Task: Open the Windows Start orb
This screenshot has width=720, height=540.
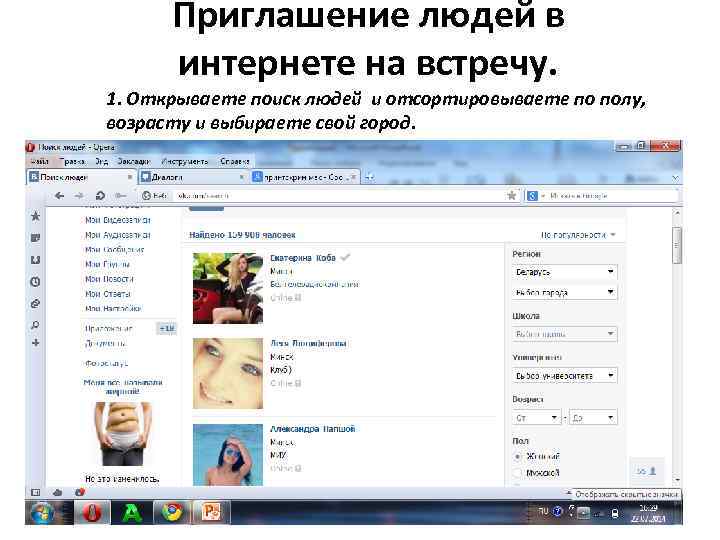Action: 42,512
